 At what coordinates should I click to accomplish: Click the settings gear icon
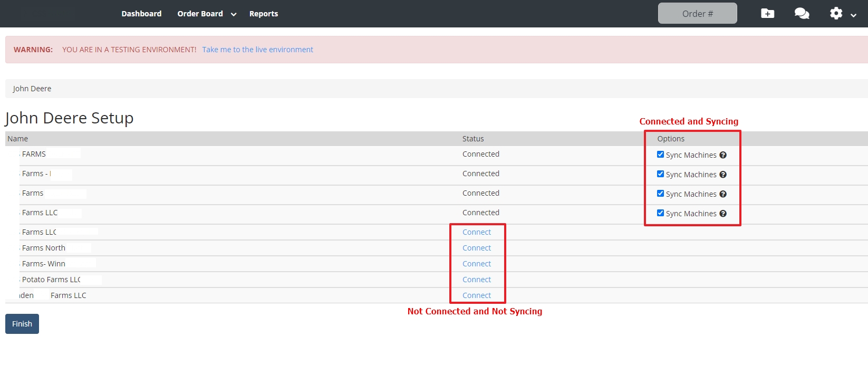pos(836,14)
